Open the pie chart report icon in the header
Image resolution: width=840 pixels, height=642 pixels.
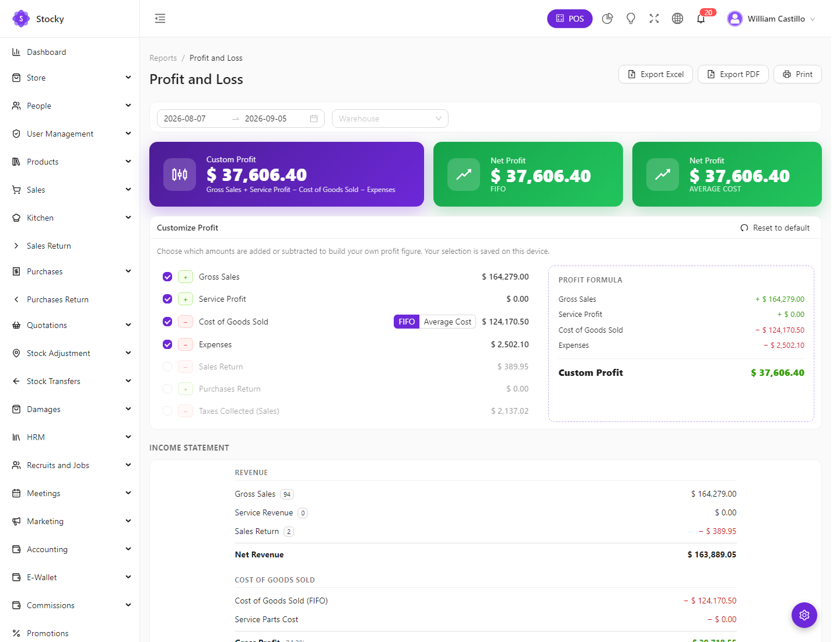607,19
